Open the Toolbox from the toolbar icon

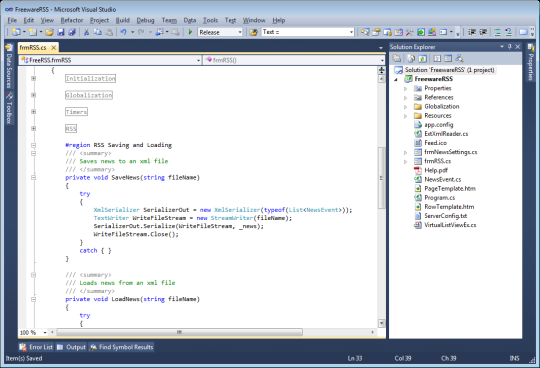tap(410, 32)
